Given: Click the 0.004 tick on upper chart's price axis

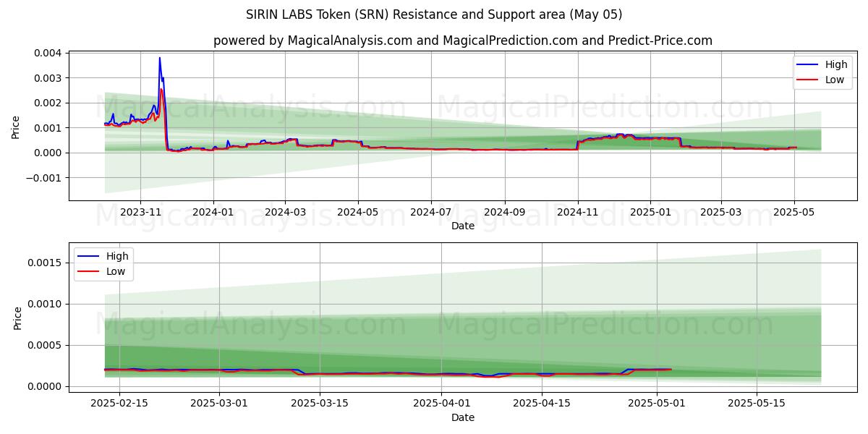Looking at the screenshot, I should click(x=49, y=53).
